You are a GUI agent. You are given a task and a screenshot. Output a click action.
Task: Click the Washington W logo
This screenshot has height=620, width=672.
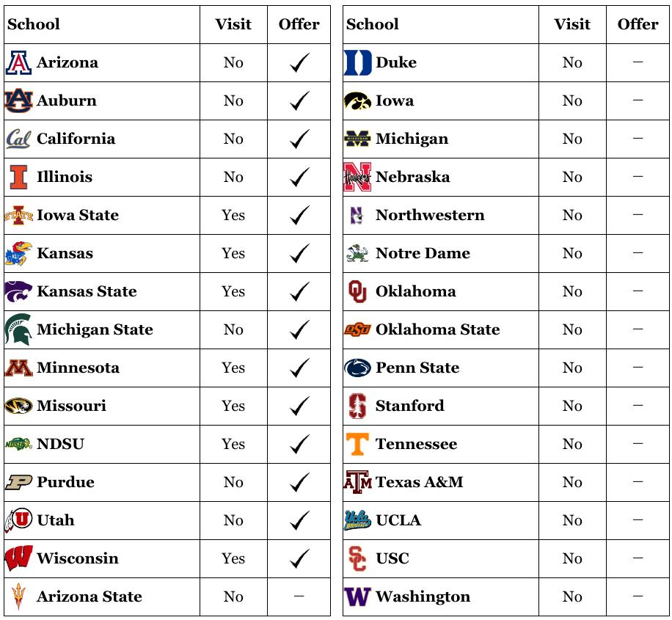coord(357,597)
